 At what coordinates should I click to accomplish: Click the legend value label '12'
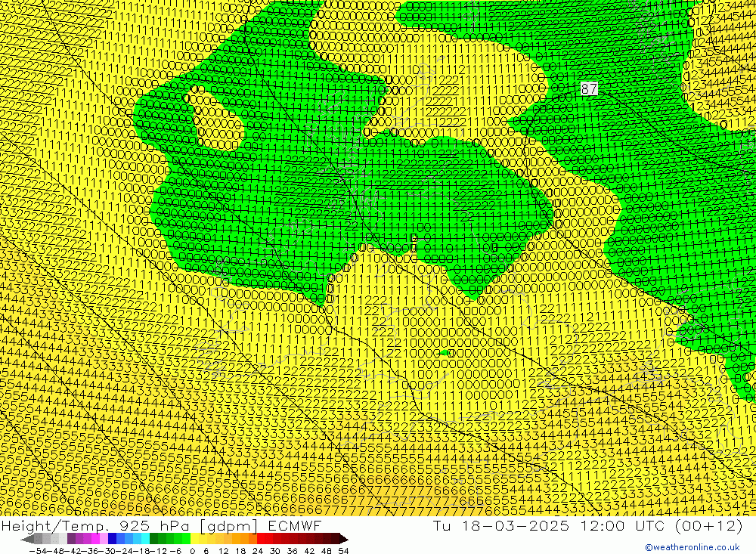pos(224,551)
